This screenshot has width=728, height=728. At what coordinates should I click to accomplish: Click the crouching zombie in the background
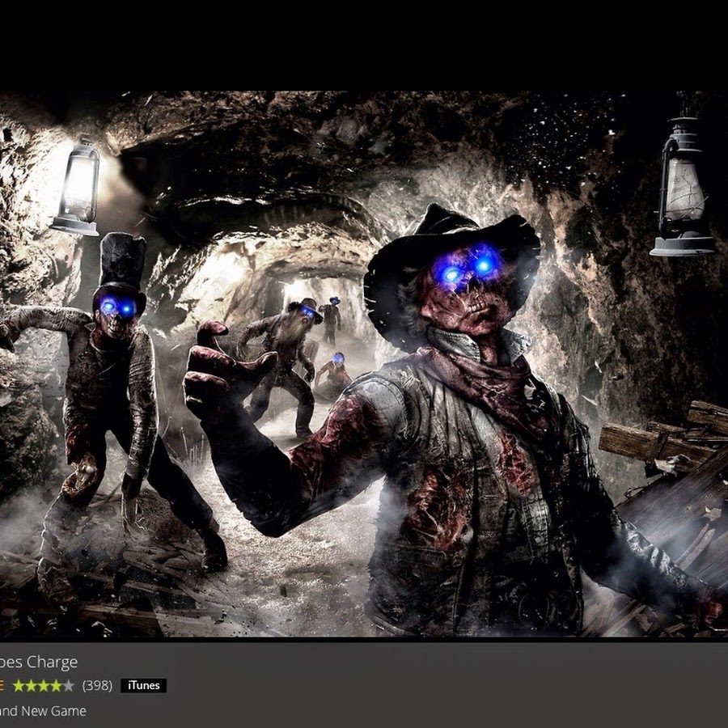pyautogui.click(x=333, y=374)
